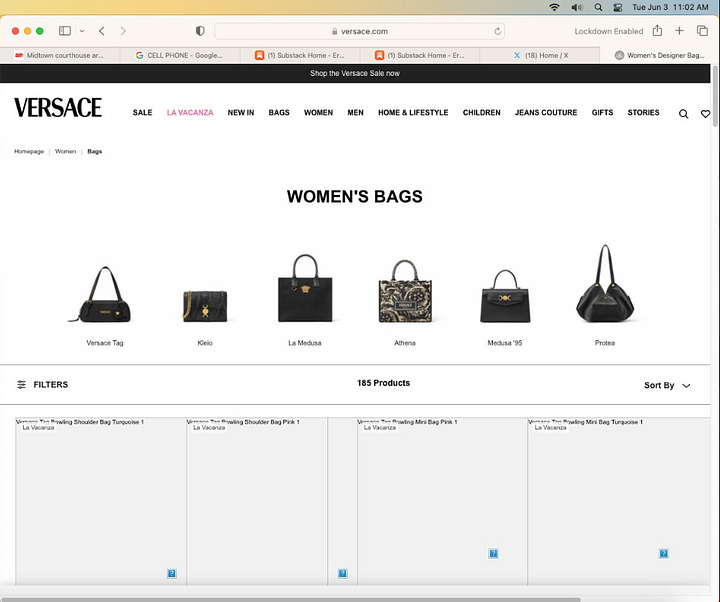Screen dimensions: 720x602
Task: Open the CHILDREN menu
Action: click(x=481, y=113)
